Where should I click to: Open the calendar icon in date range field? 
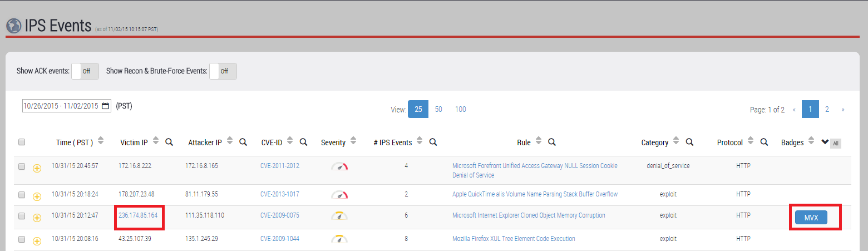[106, 106]
